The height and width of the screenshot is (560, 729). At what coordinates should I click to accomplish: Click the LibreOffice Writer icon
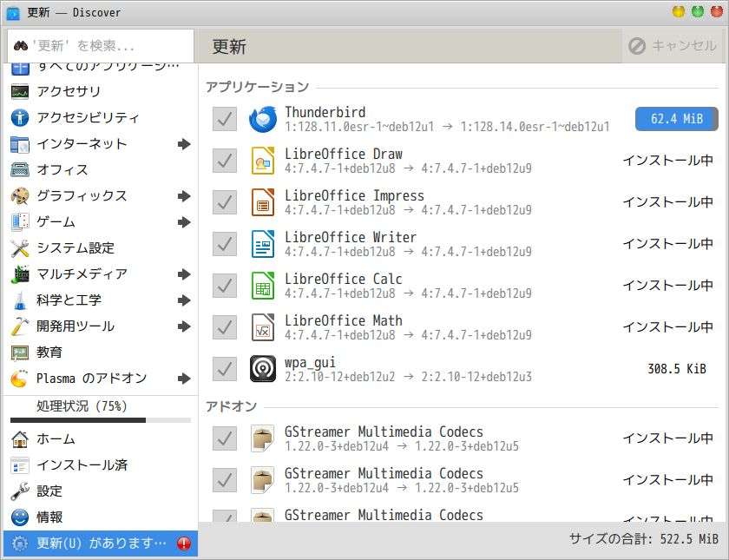point(263,244)
